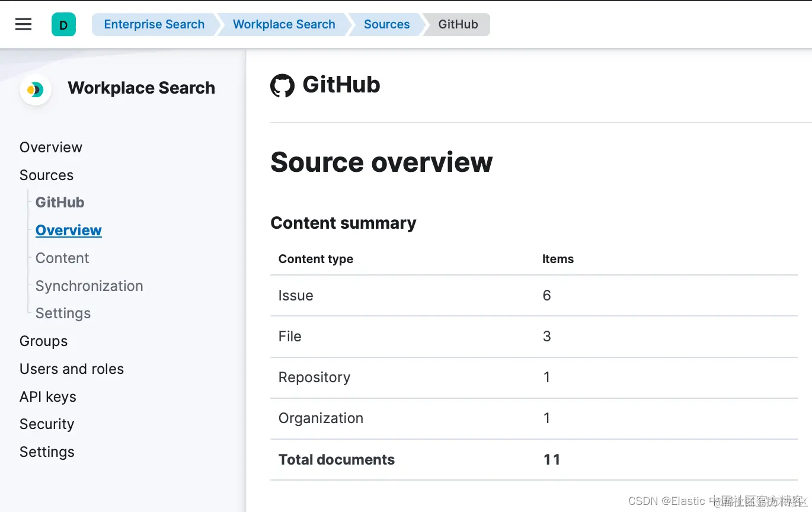This screenshot has width=812, height=512.
Task: Click the GitHub octocat icon
Action: pyautogui.click(x=282, y=86)
